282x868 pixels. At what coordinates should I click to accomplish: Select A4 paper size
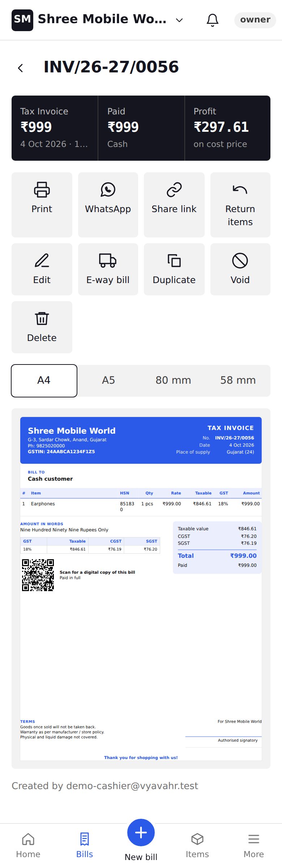point(44,381)
